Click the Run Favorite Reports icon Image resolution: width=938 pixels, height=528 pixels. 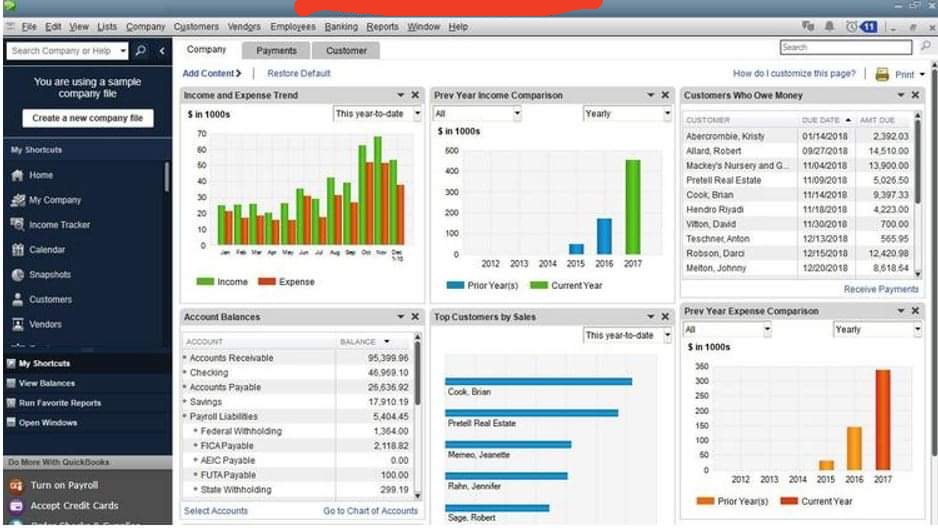pyautogui.click(x=11, y=402)
